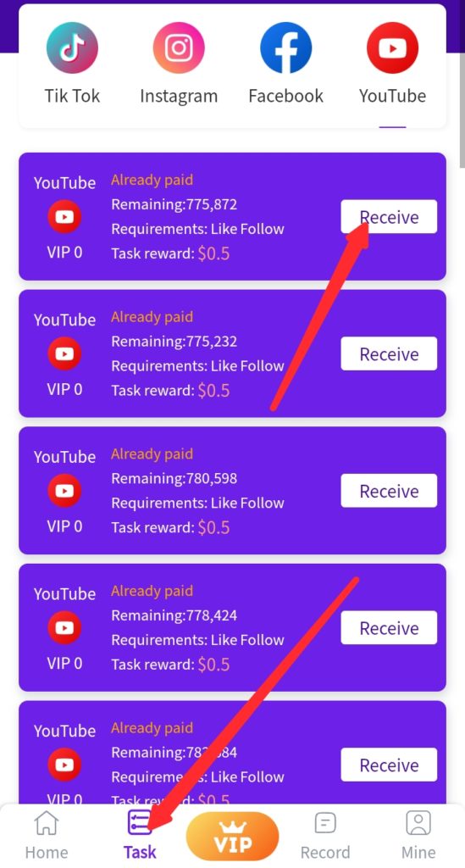Select the Facebook platform icon
Image resolution: width=465 pixels, height=868 pixels.
coord(285,47)
